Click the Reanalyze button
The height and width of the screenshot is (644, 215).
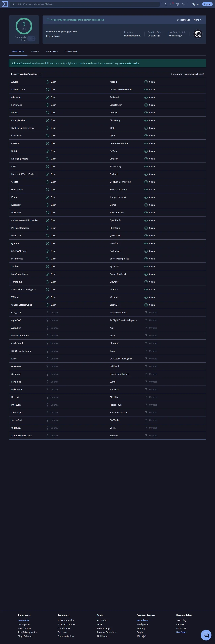point(184,20)
